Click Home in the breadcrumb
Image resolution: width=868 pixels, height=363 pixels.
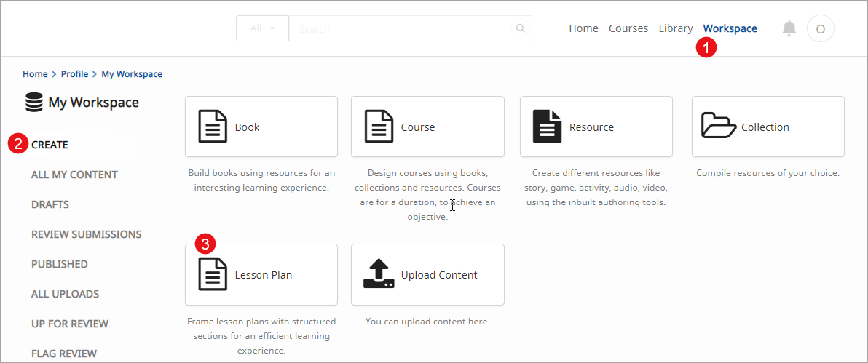point(35,74)
